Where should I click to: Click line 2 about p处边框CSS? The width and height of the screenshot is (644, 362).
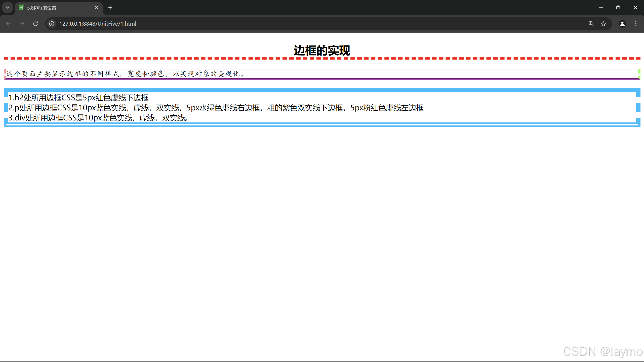tap(216, 108)
